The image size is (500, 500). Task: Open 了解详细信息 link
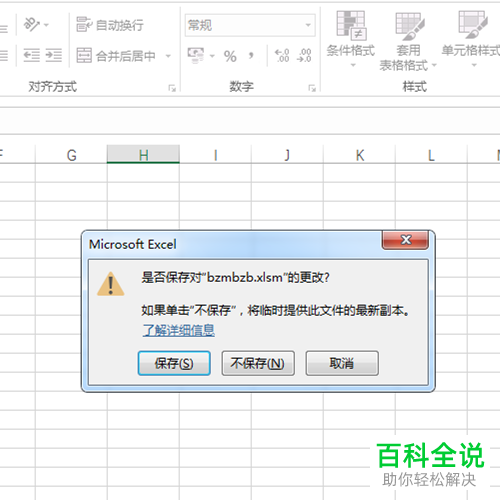click(x=179, y=330)
